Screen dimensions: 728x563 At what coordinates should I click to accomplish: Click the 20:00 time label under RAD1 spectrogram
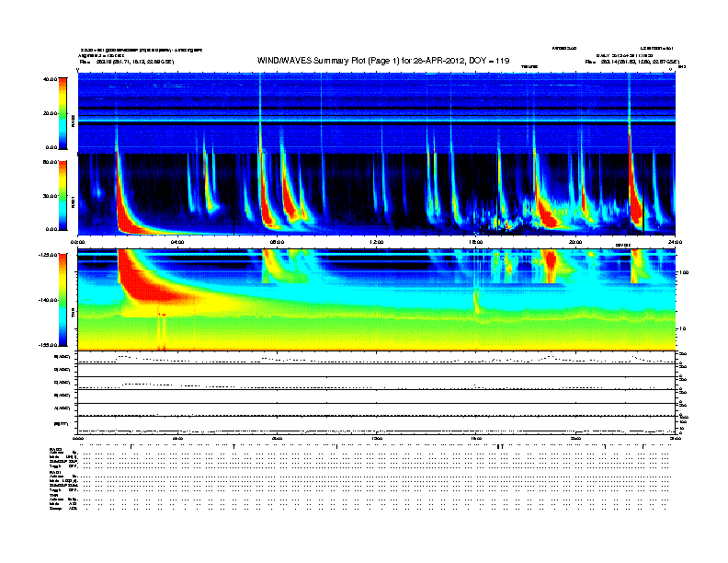pyautogui.click(x=575, y=242)
